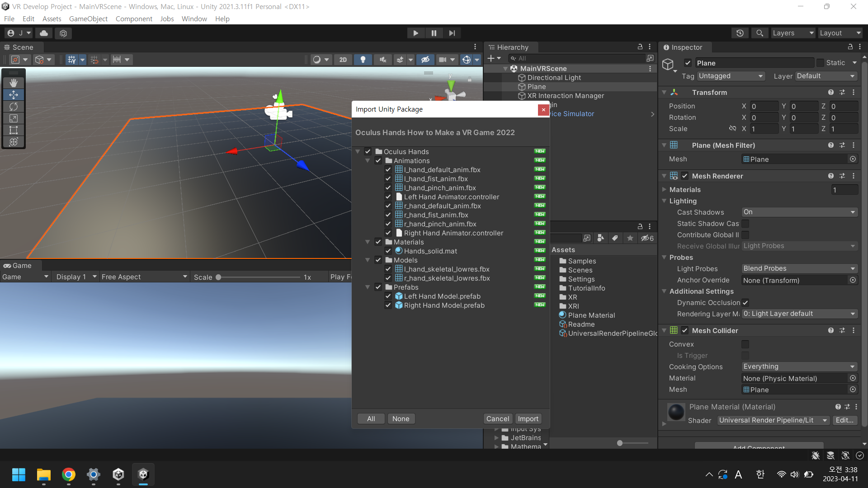Open the Assets menu
This screenshot has width=868, height=488.
click(52, 19)
